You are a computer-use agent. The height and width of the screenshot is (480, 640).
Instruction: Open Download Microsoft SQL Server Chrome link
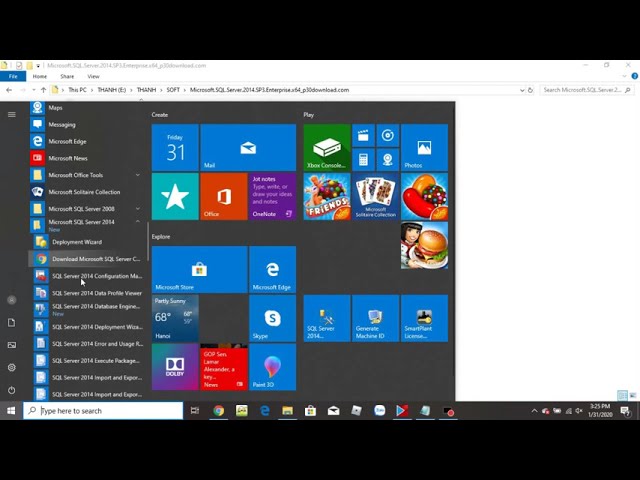(86, 259)
